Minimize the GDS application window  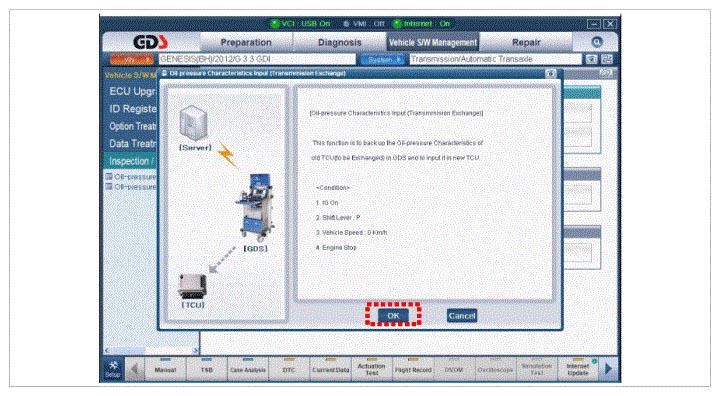coord(593,24)
